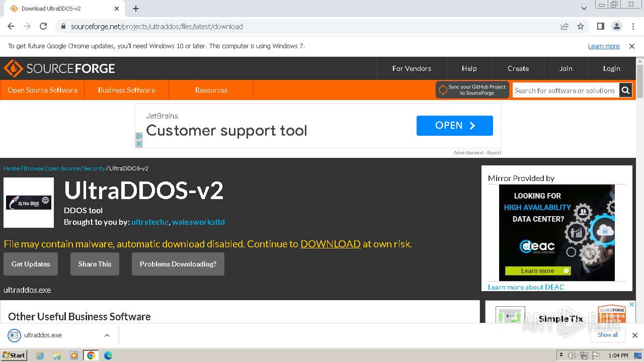Open Chrome three-dot menu

point(632,26)
